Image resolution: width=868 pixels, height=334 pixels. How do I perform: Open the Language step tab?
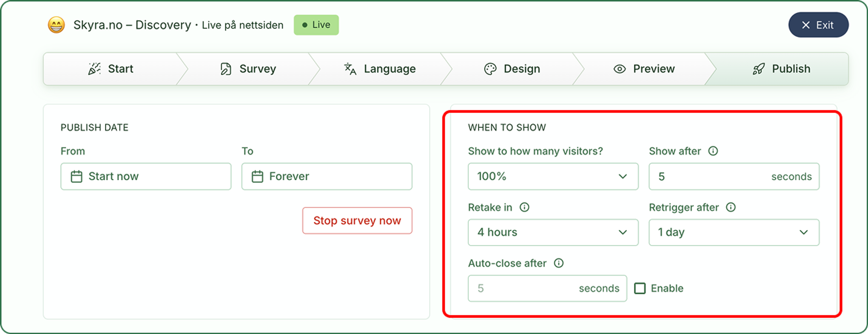(380, 69)
